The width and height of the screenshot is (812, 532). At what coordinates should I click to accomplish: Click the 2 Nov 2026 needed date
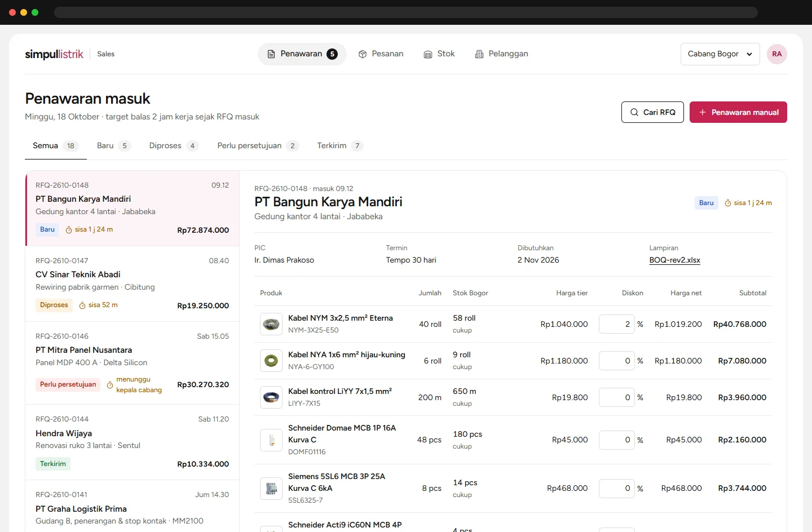(539, 260)
